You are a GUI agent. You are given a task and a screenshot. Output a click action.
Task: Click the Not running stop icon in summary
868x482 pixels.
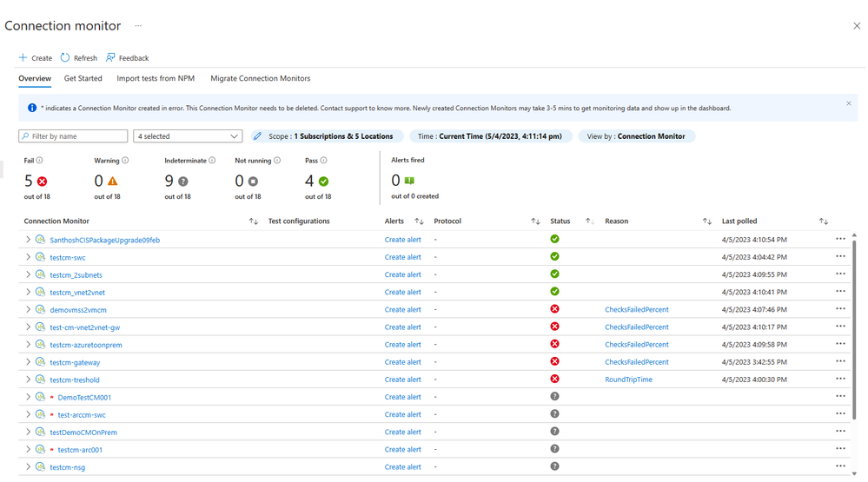point(253,181)
